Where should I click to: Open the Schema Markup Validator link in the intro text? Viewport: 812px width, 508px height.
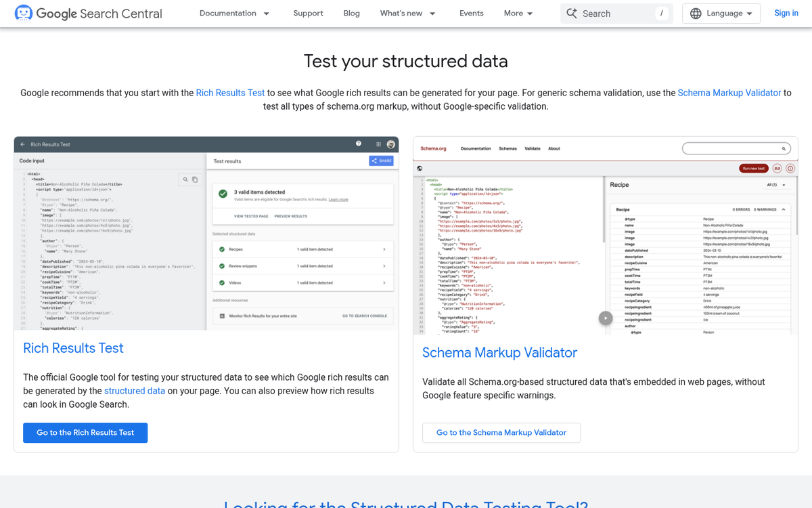729,93
